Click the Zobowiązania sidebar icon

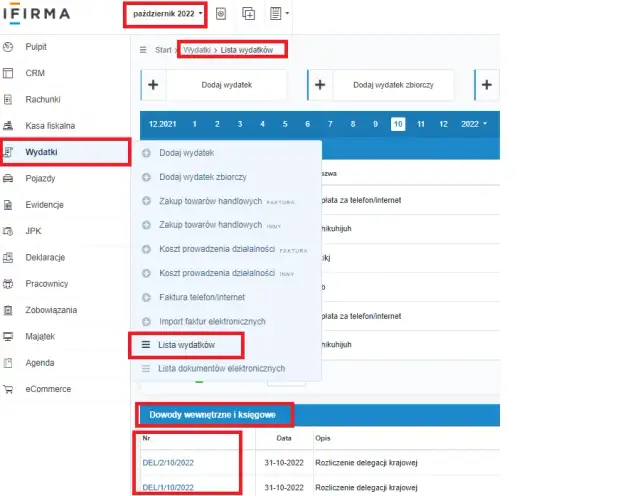pos(8,310)
